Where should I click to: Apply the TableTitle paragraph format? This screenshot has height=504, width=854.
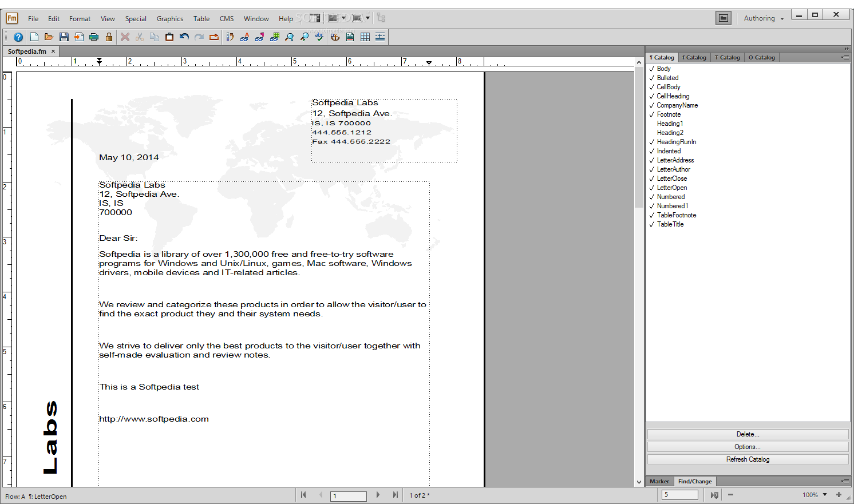click(x=670, y=224)
